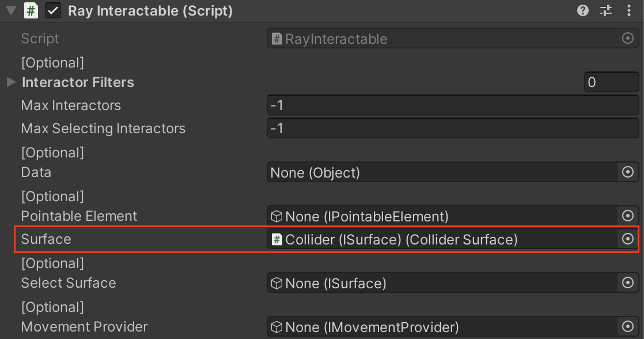This screenshot has height=339, width=644.
Task: Click the Collider Surface reference field
Action: [x=441, y=239]
